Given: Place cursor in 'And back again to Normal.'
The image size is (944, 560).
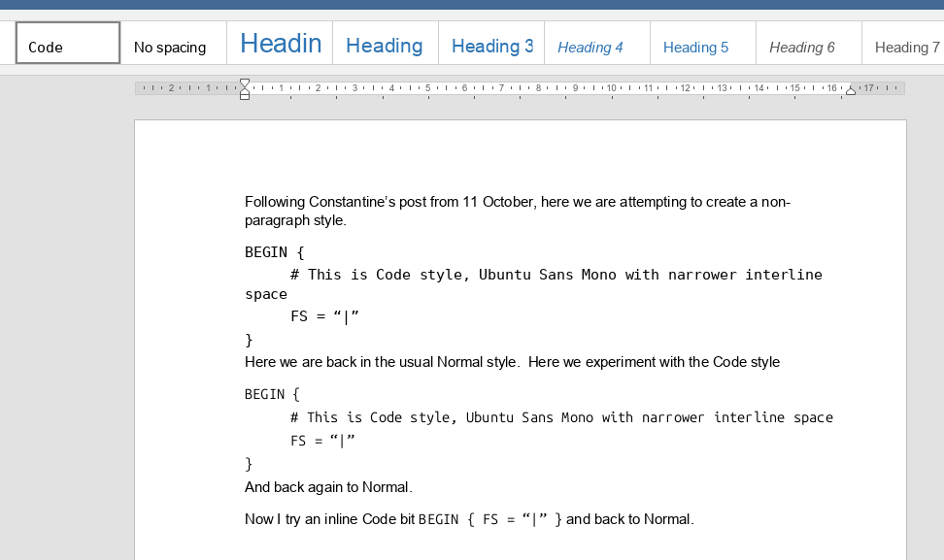Looking at the screenshot, I should click(328, 487).
